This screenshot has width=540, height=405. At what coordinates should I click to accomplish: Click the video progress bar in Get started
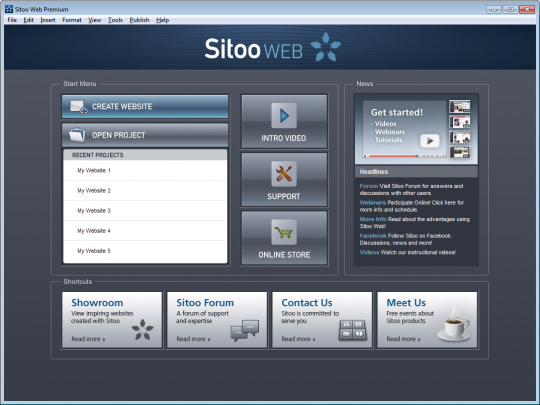click(404, 156)
